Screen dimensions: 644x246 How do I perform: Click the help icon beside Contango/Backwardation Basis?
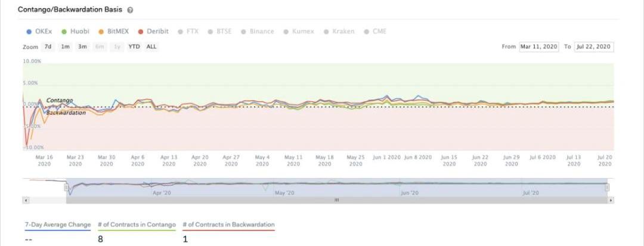[x=130, y=11]
